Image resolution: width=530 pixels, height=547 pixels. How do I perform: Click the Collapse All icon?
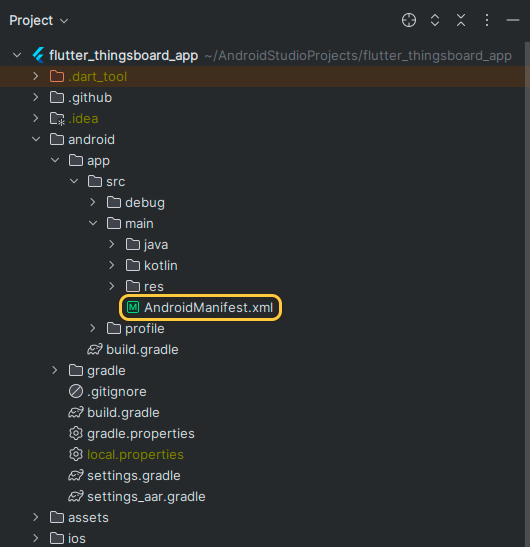461,20
